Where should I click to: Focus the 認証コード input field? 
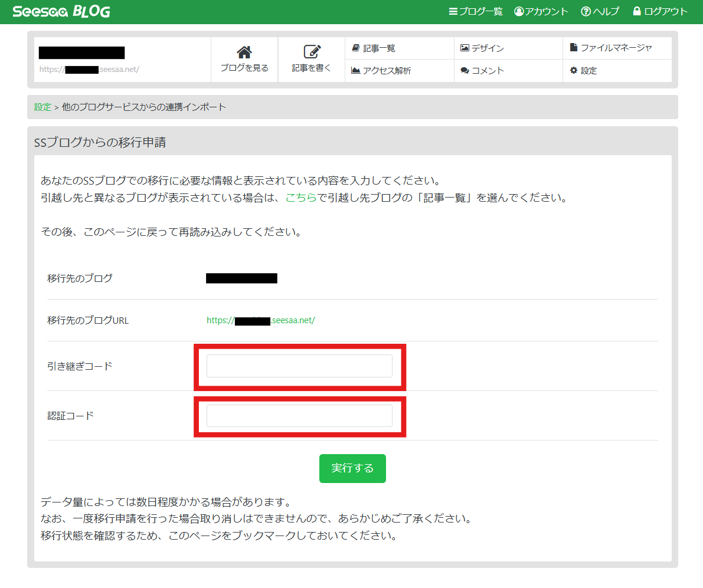tap(299, 416)
